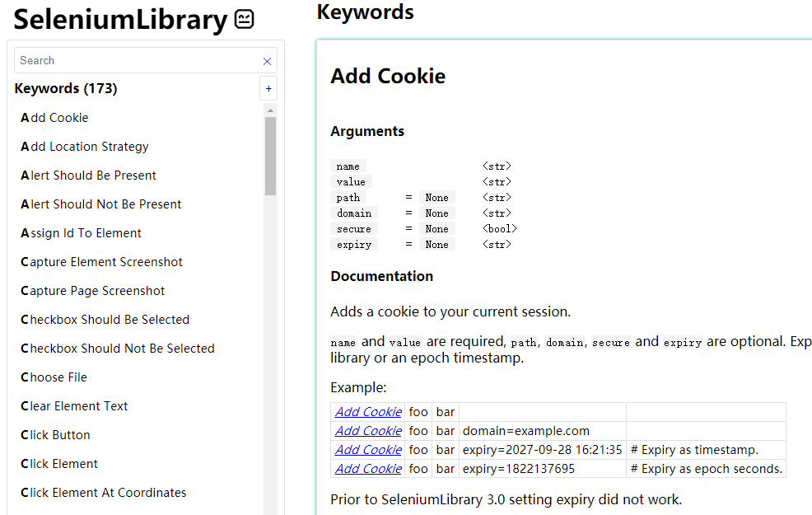Go to Assign Id To Element
Image resolution: width=812 pixels, height=515 pixels.
(x=81, y=233)
